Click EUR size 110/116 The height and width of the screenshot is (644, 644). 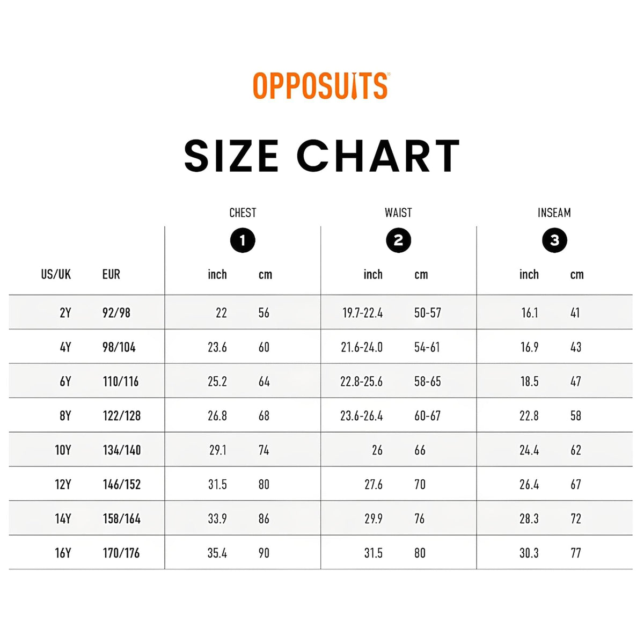coord(121,382)
